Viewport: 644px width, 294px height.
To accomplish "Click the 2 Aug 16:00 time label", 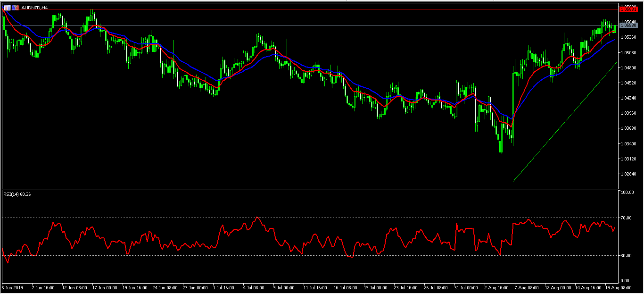I will click(x=496, y=287).
